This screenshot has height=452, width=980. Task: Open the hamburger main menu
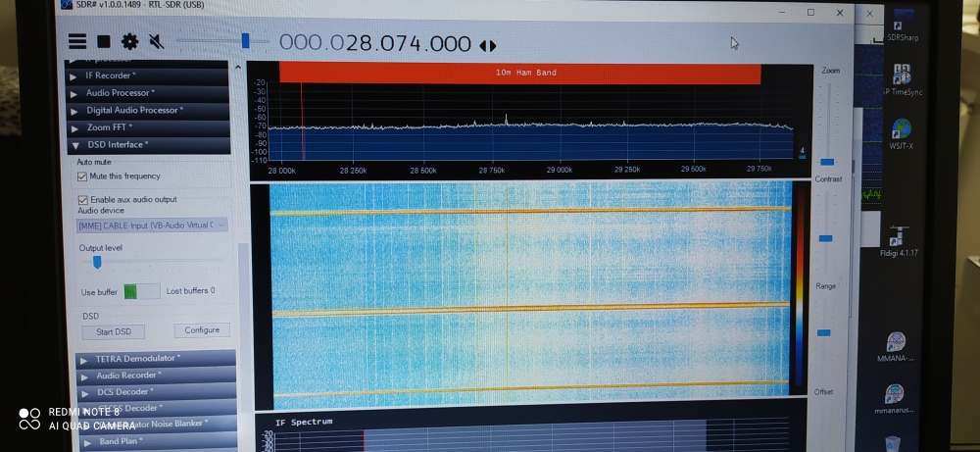[77, 41]
